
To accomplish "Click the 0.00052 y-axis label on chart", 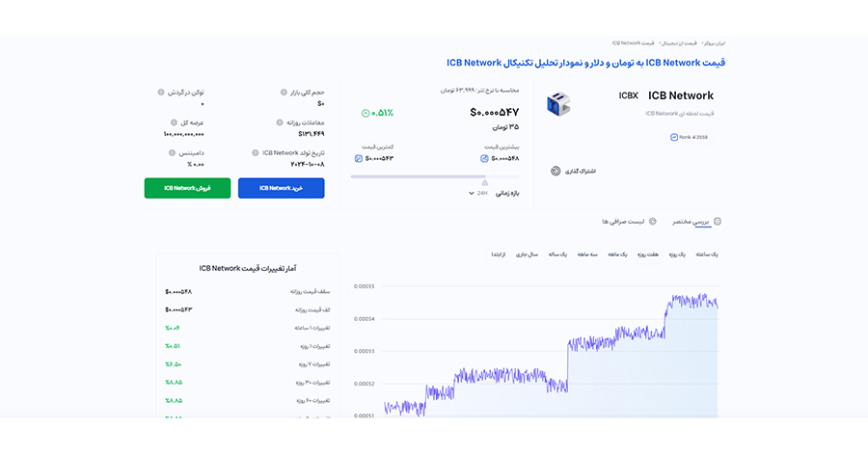I will [x=364, y=384].
